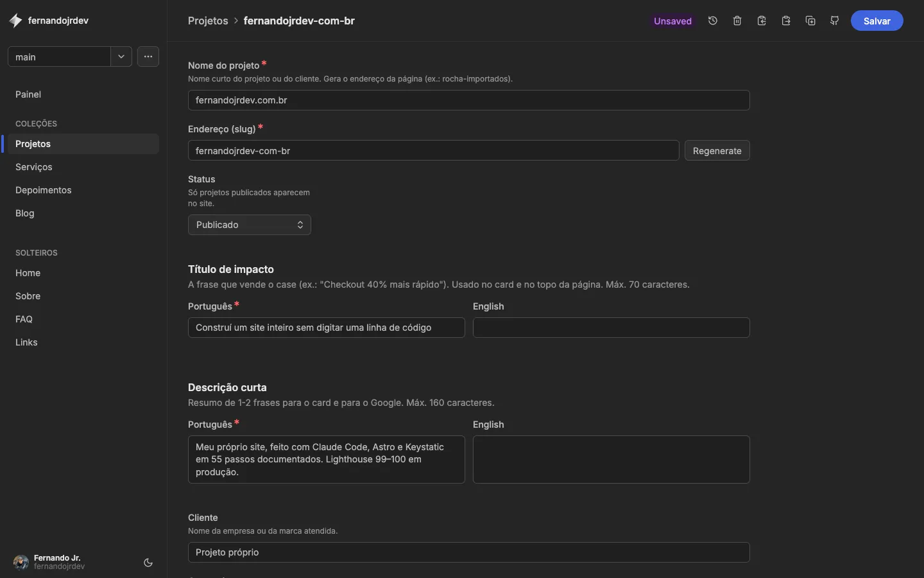Click the Descrição curta section heading
924x578 pixels.
227,387
